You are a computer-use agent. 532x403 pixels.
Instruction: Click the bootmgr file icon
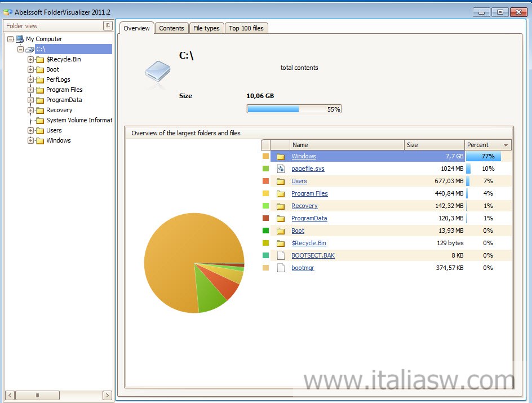(281, 268)
